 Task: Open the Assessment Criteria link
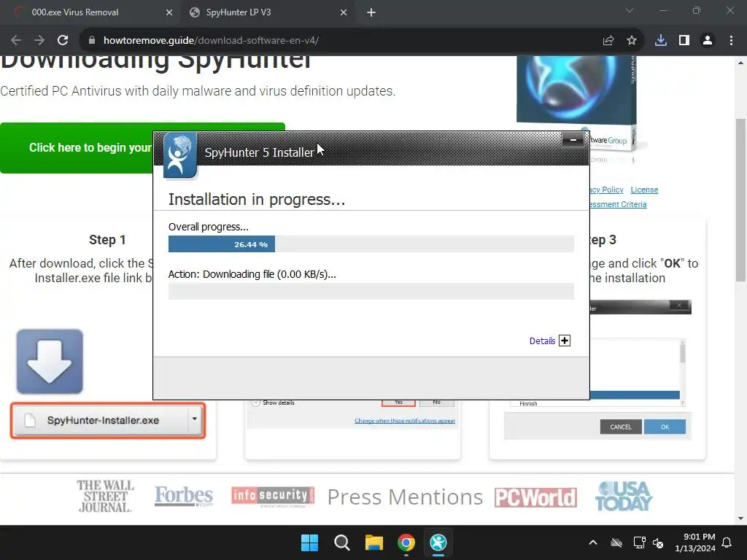coord(619,204)
